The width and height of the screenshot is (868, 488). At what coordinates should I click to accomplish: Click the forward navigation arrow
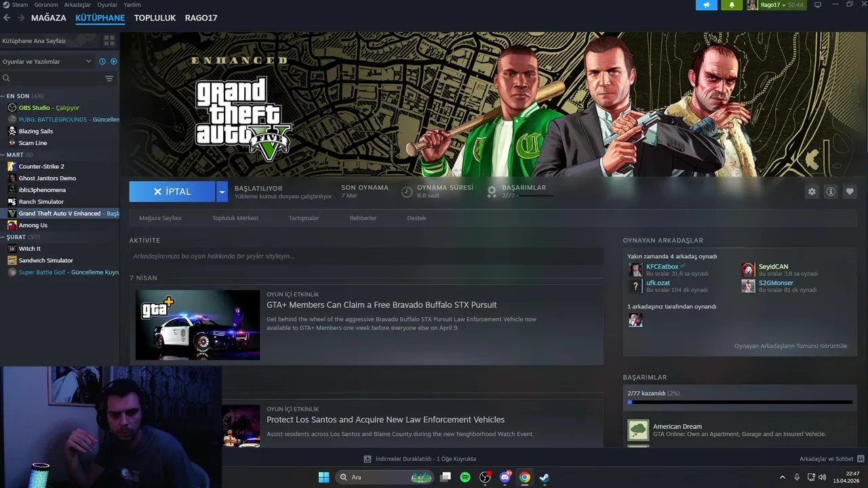pos(21,18)
